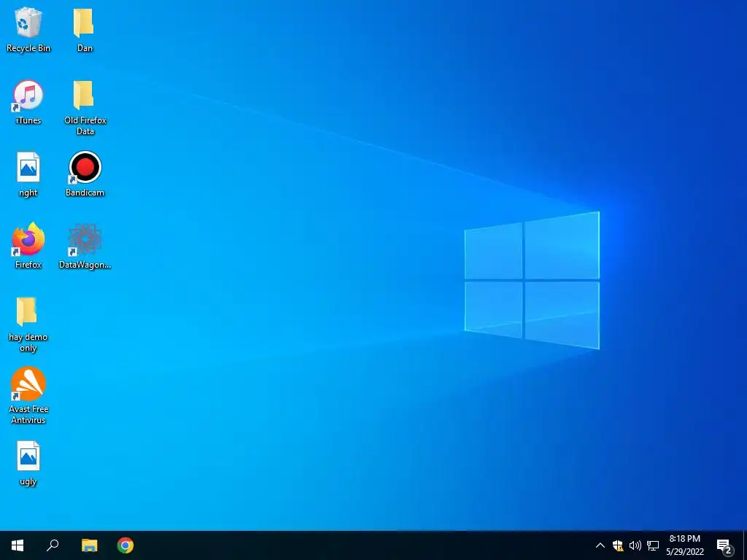Select the Recycle Bin desktop icon
This screenshot has width=747, height=560.
(x=28, y=29)
